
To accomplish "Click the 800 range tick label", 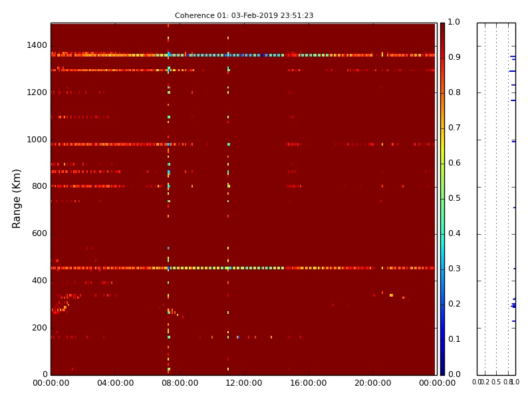I will pos(39,186).
